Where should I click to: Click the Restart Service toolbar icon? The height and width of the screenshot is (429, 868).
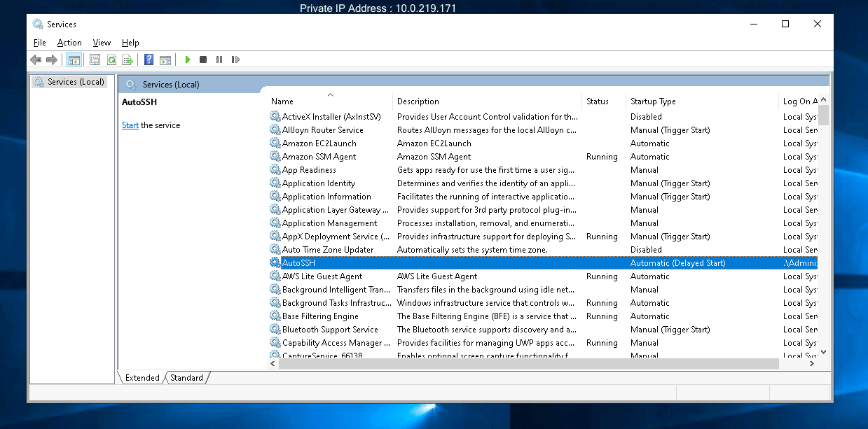[x=235, y=60]
